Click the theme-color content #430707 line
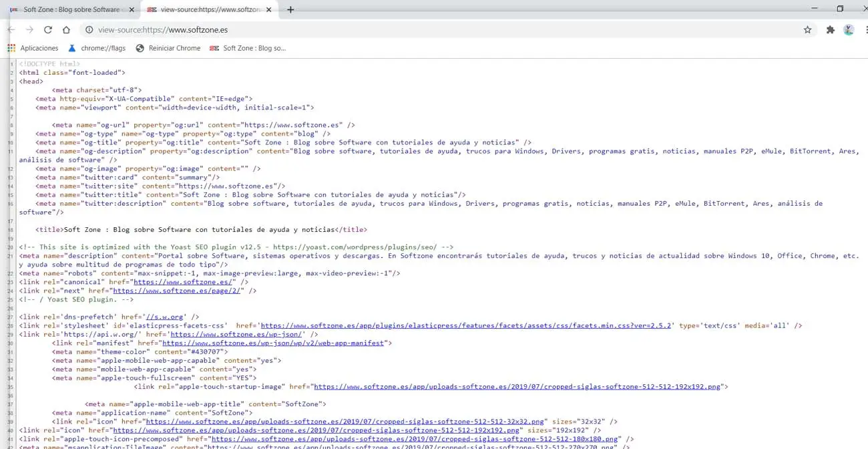Viewport: 868px width, 449px height. tap(140, 351)
